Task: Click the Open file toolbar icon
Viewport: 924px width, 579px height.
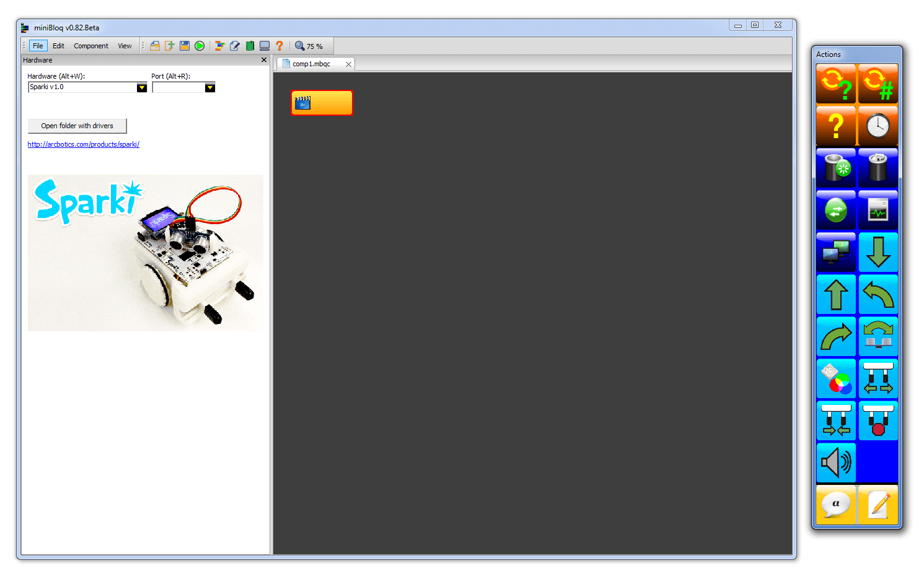Action: (x=155, y=46)
